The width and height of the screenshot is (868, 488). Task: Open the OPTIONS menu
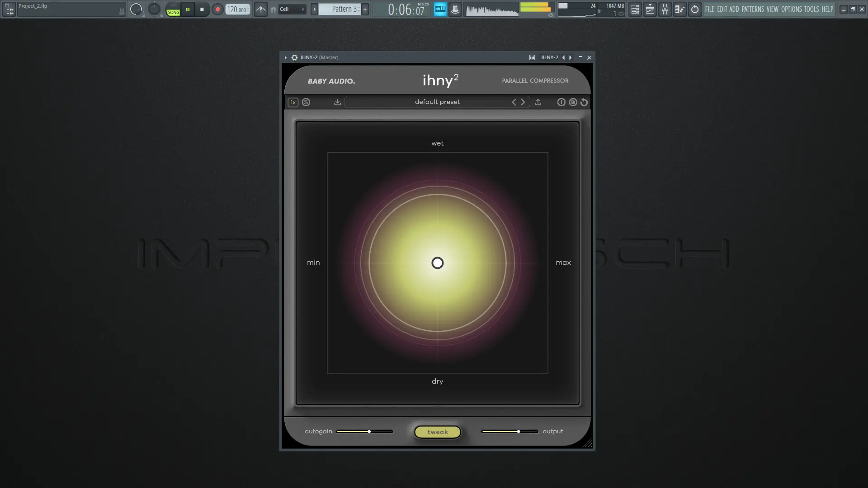click(x=791, y=9)
